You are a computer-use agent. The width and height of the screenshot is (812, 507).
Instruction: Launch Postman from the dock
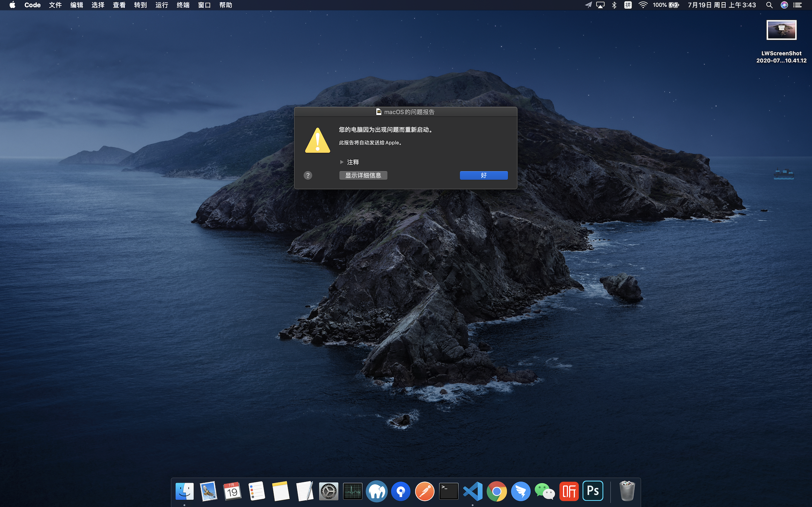coord(424,491)
